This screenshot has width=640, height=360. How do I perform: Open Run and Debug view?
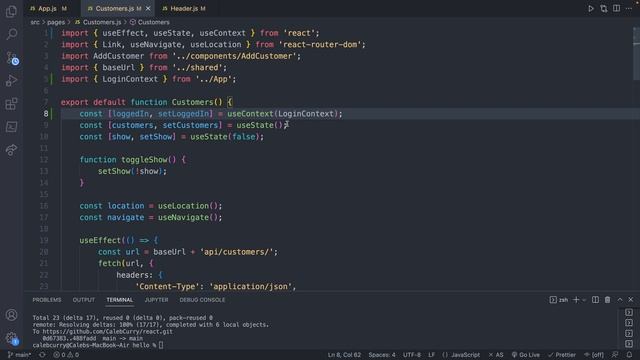tap(11, 80)
